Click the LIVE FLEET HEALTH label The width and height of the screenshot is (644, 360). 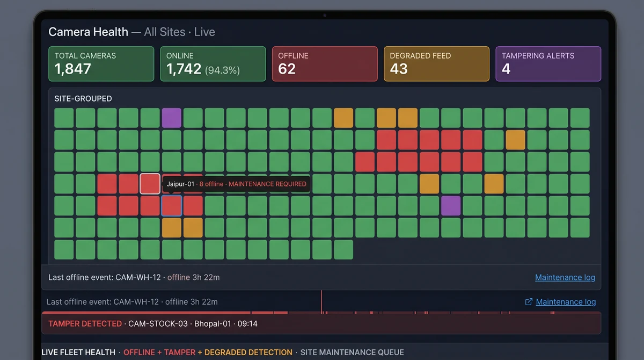pos(78,352)
